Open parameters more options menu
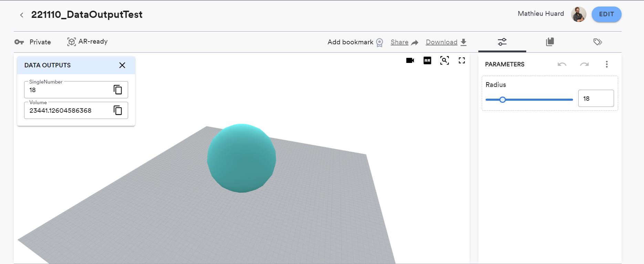Screen dimensions: 644x264 [x=606, y=64]
